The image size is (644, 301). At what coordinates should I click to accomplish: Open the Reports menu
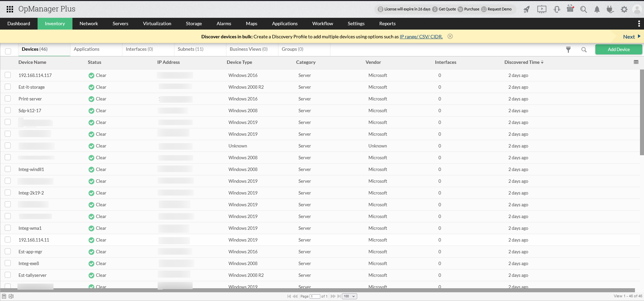(387, 24)
